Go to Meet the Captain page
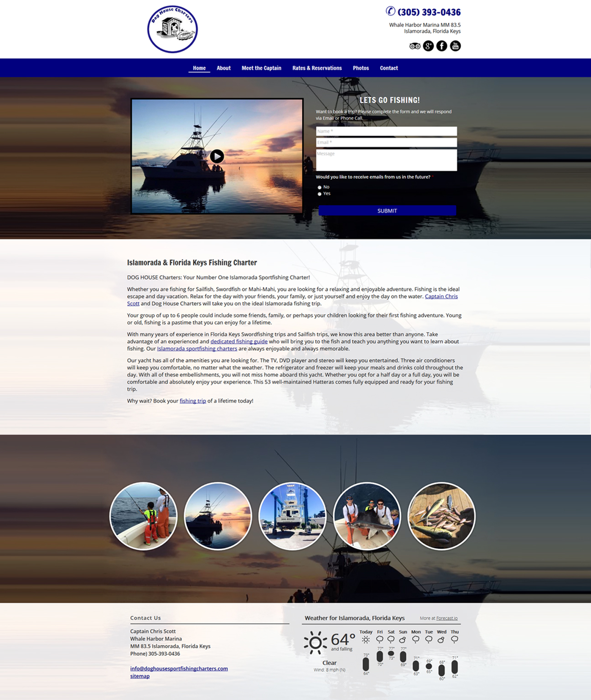Viewport: 591px width, 700px height. [261, 68]
